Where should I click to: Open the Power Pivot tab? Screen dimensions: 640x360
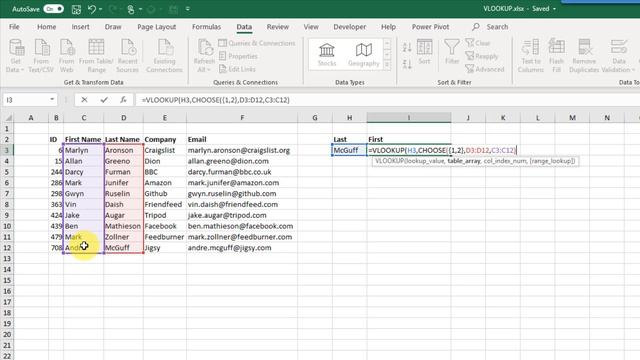pos(430,27)
